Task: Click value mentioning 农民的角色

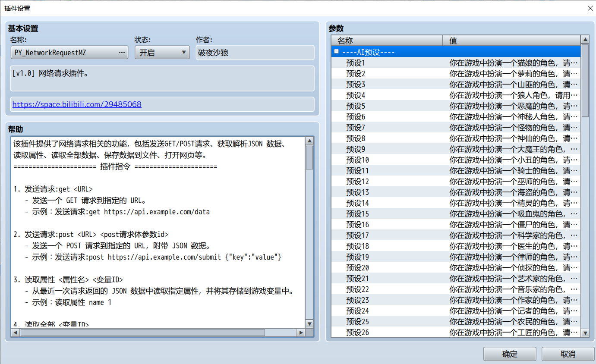Action: click(513, 322)
